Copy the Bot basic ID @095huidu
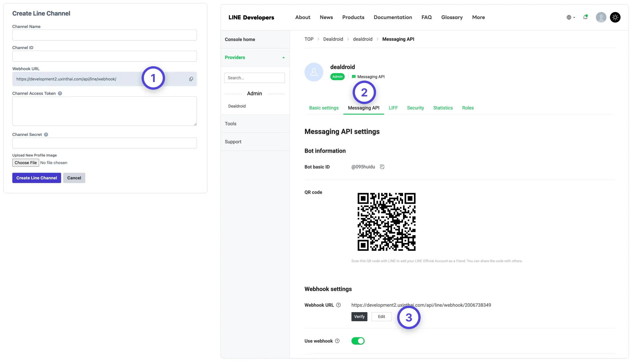Image resolution: width=634 pixels, height=364 pixels. pos(382,167)
